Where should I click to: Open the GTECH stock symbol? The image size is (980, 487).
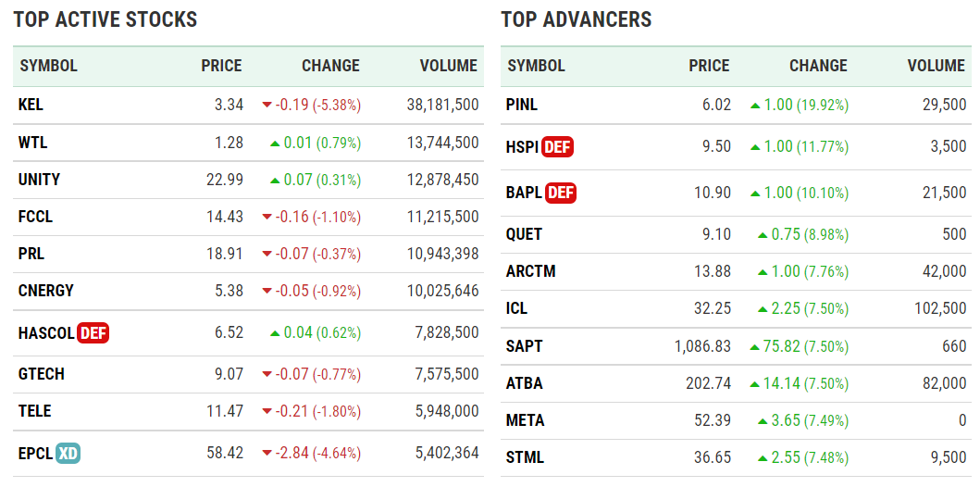click(42, 374)
